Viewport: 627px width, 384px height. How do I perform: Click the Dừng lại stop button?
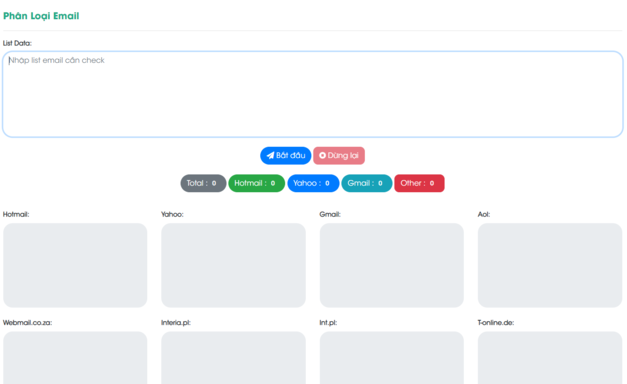pyautogui.click(x=339, y=156)
